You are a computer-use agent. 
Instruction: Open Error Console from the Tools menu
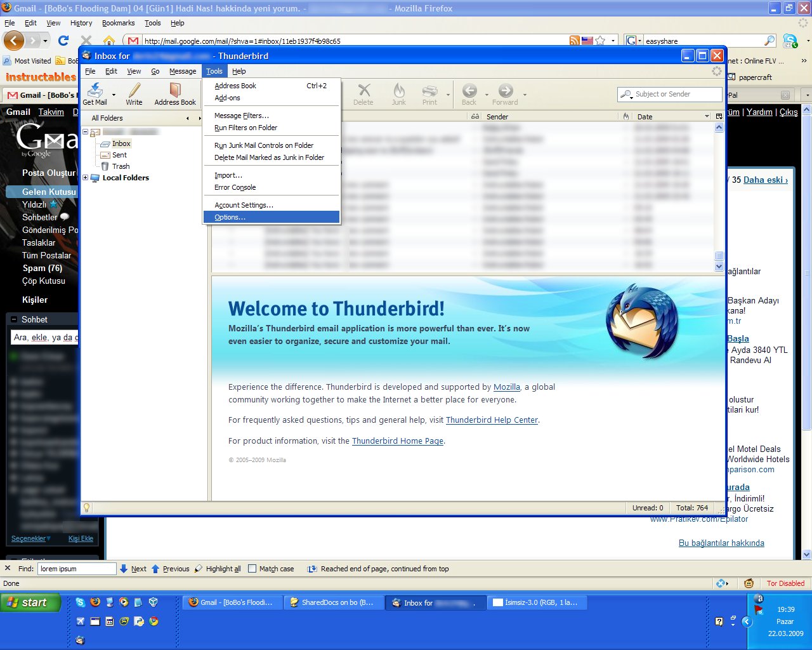click(x=272, y=187)
